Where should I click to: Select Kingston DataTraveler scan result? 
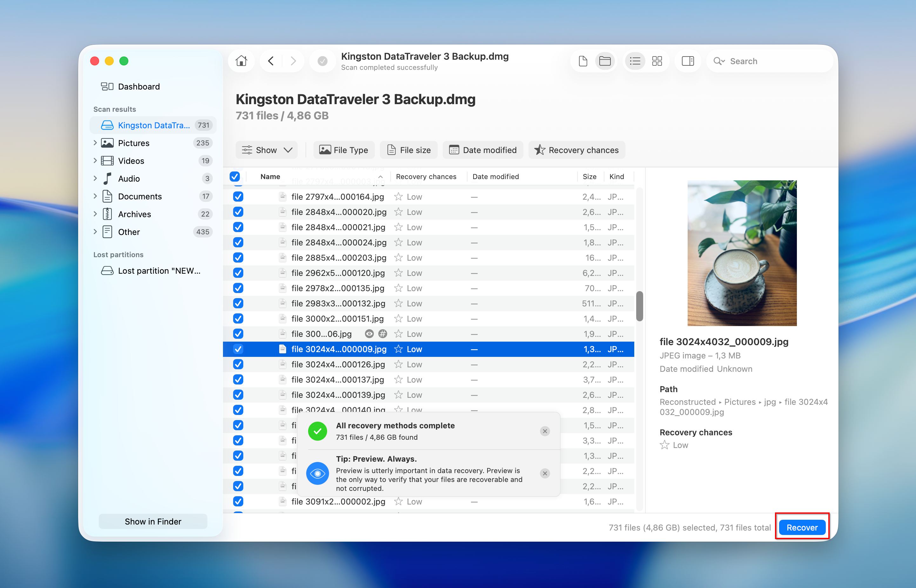coord(153,125)
